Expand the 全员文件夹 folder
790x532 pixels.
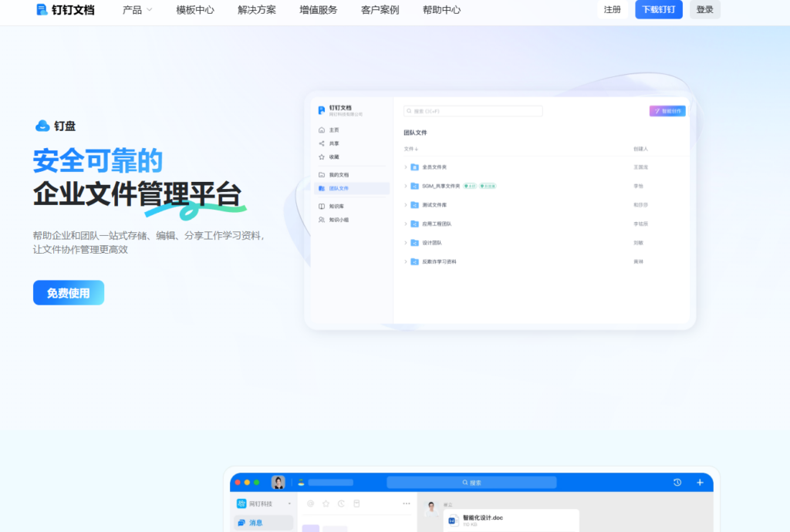[406, 167]
